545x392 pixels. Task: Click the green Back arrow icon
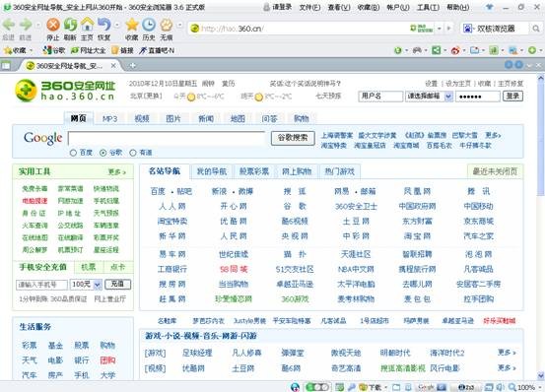(x=8, y=25)
